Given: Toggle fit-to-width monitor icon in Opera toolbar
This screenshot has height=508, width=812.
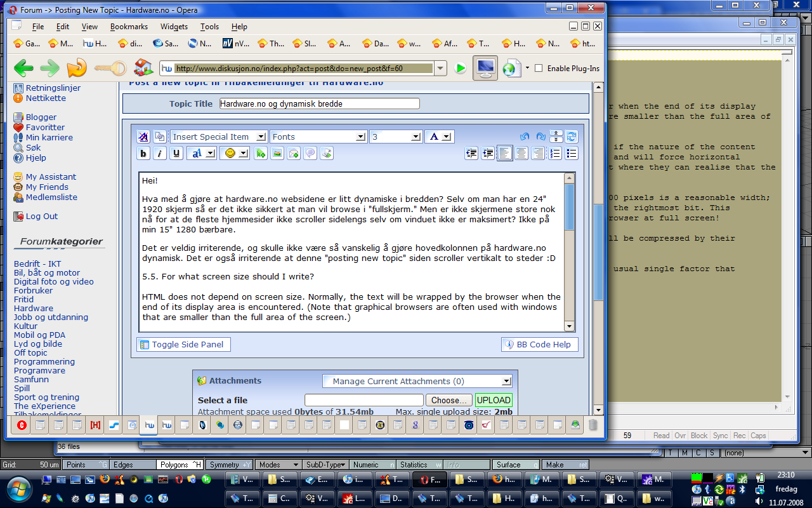Looking at the screenshot, I should tap(485, 68).
